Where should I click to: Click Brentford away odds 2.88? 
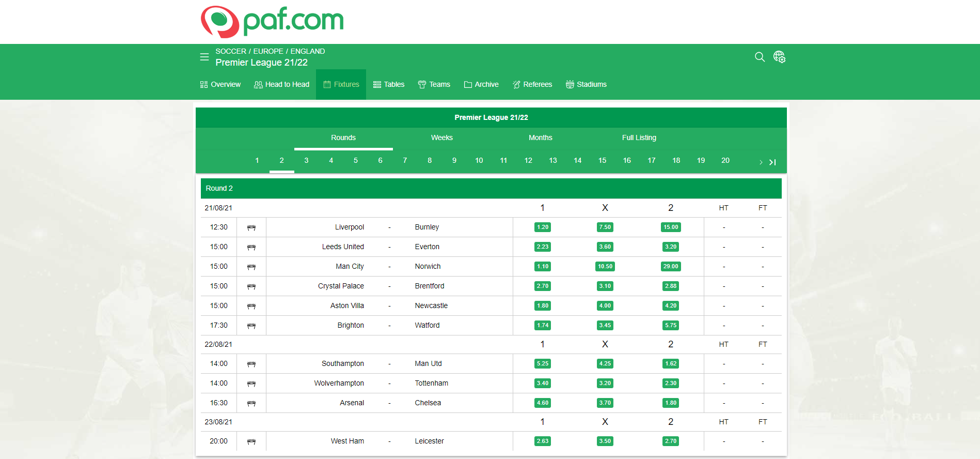(x=671, y=286)
